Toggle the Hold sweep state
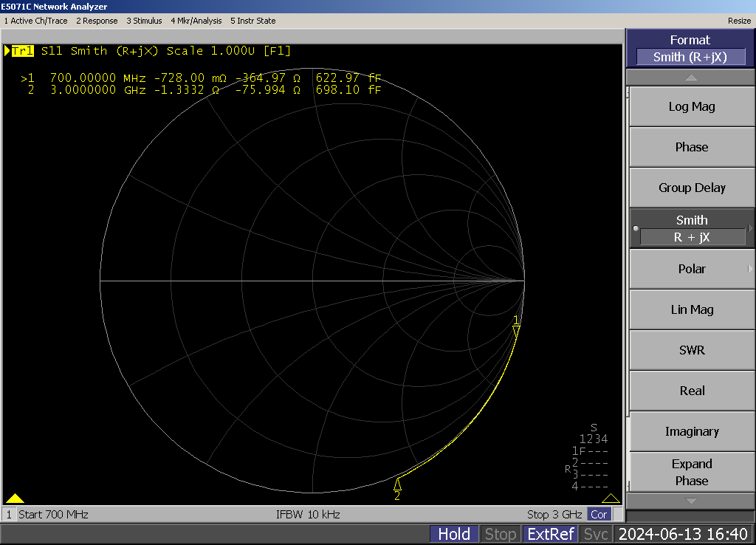 454,534
